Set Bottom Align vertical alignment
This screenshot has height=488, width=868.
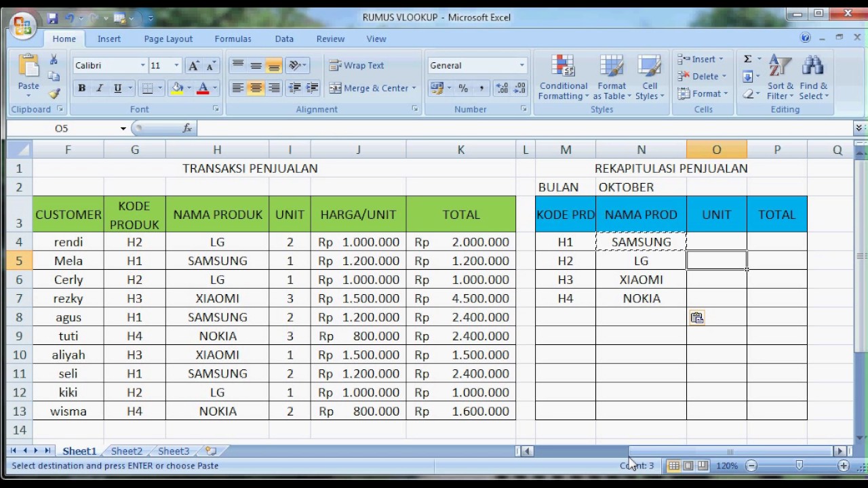[x=273, y=66]
